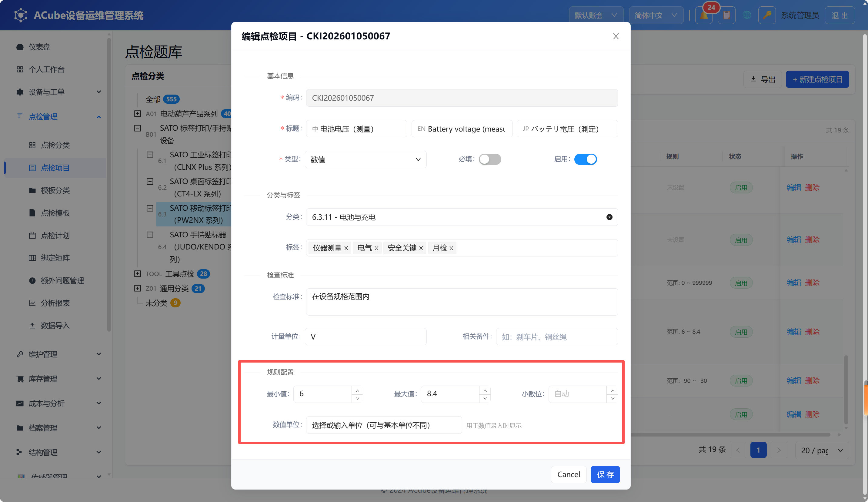This screenshot has height=502, width=868.
Task: Click the 保存 button
Action: pyautogui.click(x=605, y=475)
